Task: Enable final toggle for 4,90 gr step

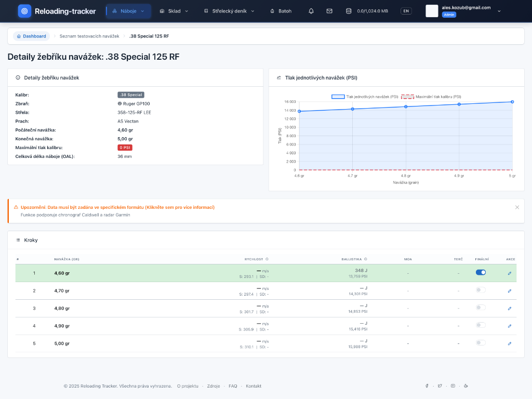Action: coord(481,325)
